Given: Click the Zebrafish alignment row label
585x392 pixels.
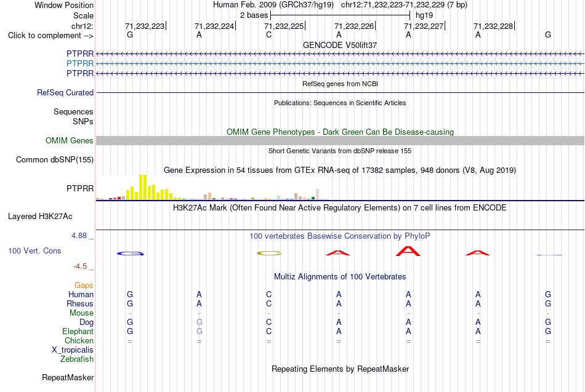Looking at the screenshot, I should click(77, 359).
